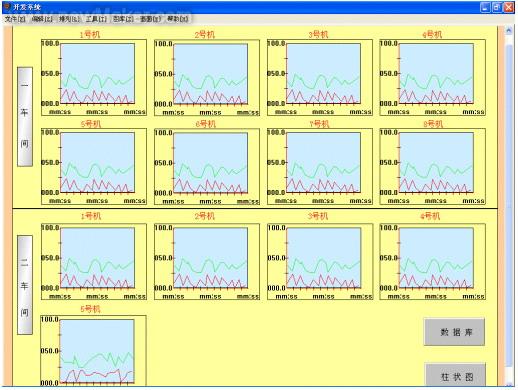The image size is (518, 390).
Task: Select workshop two 3号机 trend chart
Action: (x=320, y=262)
